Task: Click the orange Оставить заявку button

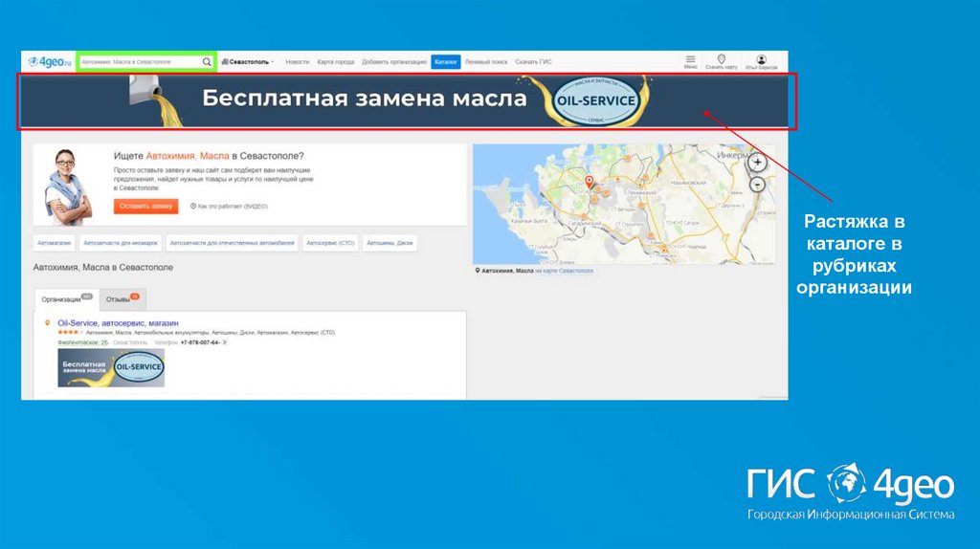Action: tap(145, 206)
